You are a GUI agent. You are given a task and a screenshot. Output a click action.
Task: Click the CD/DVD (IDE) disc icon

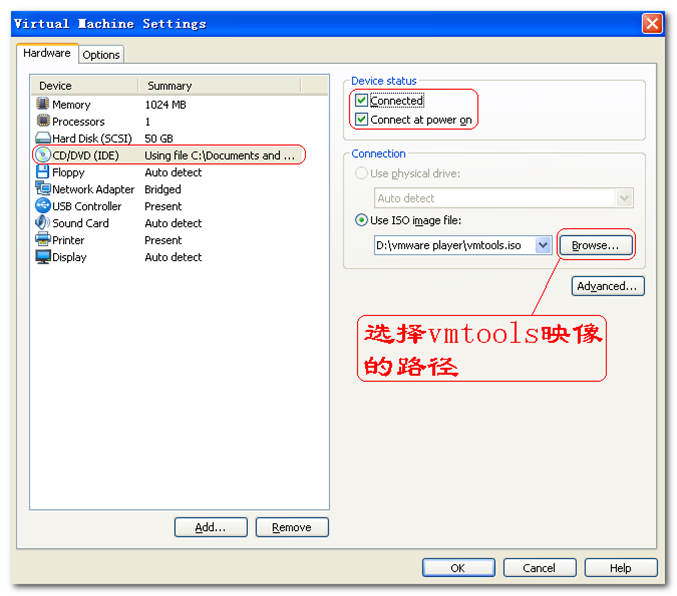(x=42, y=155)
